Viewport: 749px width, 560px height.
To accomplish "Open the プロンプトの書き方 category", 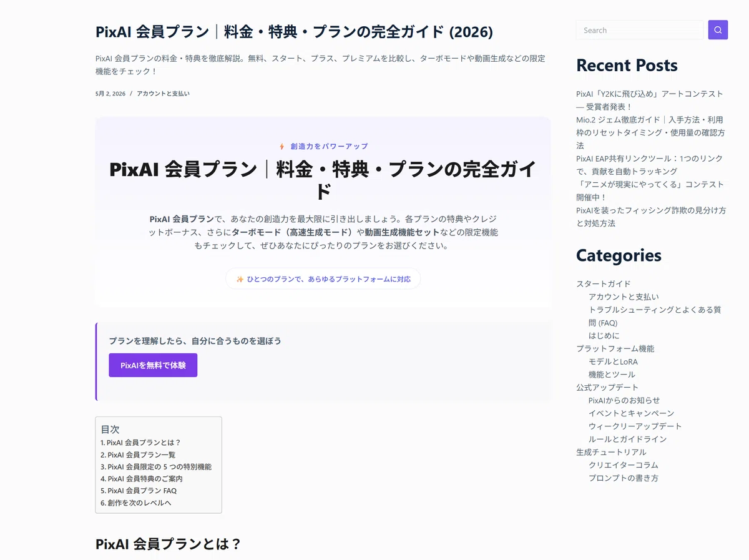I will click(x=624, y=478).
